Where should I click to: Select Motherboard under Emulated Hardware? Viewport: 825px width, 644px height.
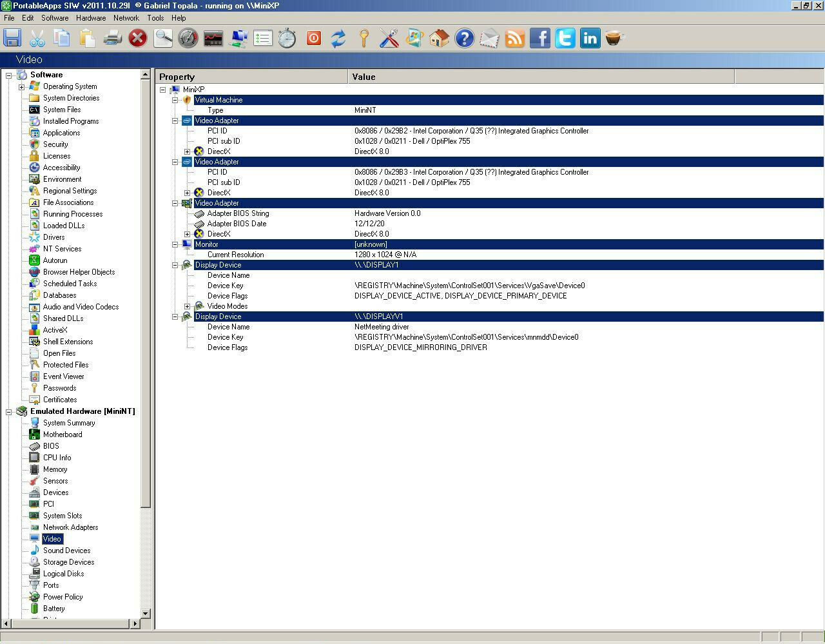click(63, 434)
